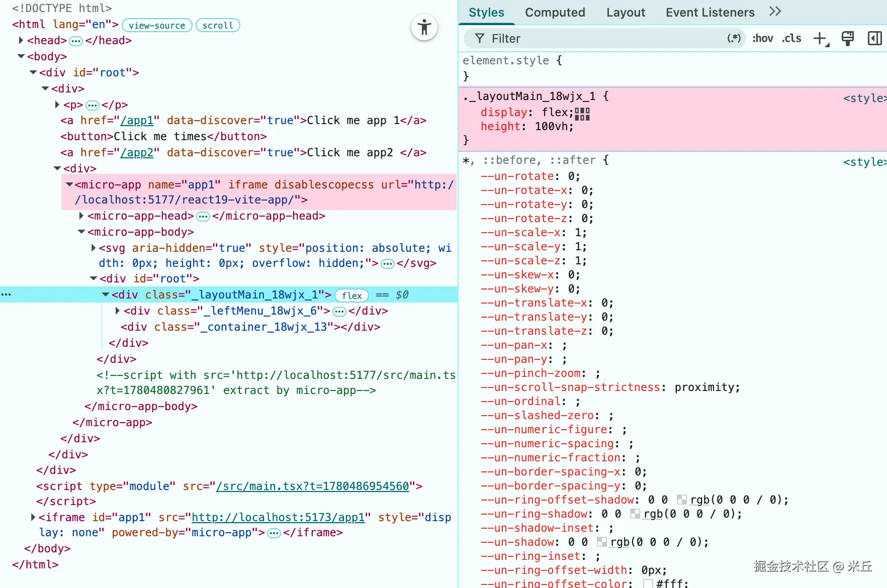Toggle the :hov element state button

coord(762,38)
